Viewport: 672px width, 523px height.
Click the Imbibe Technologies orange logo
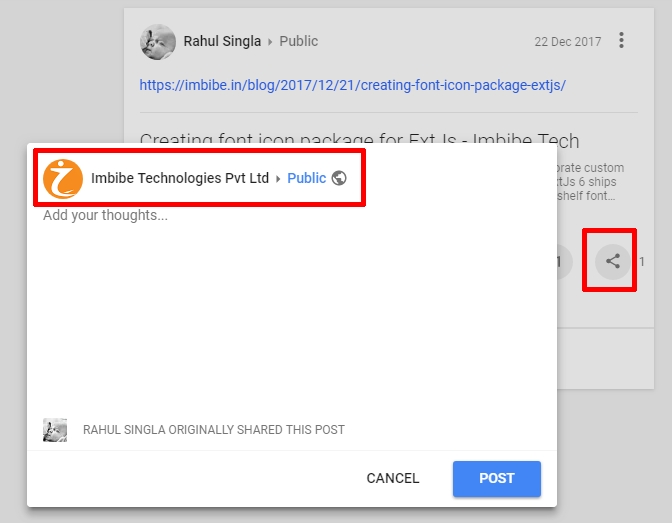coord(62,178)
